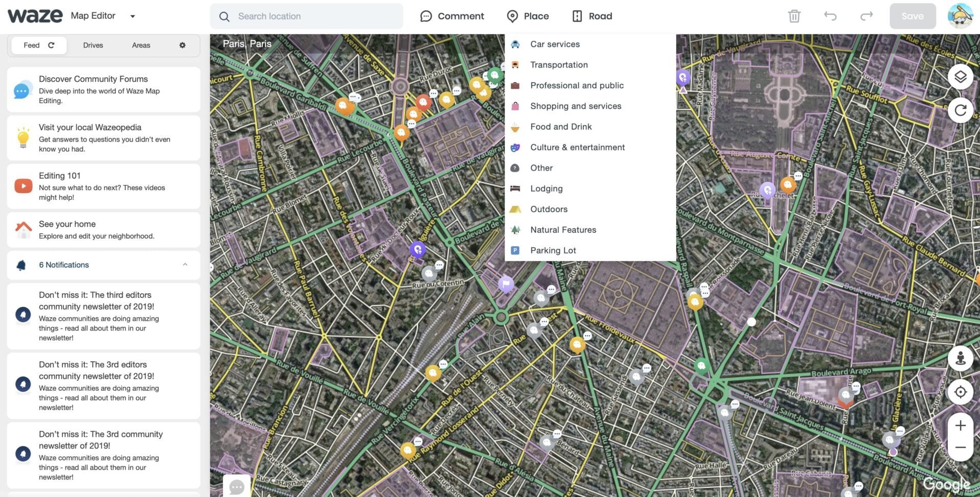Viewport: 980px width, 497px height.
Task: Open sidebar settings gear icon
Action: [182, 45]
